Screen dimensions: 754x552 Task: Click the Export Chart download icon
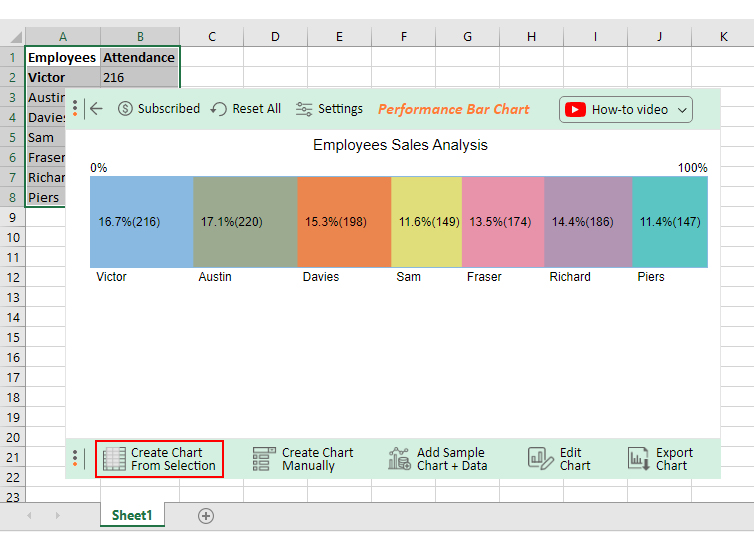(639, 459)
